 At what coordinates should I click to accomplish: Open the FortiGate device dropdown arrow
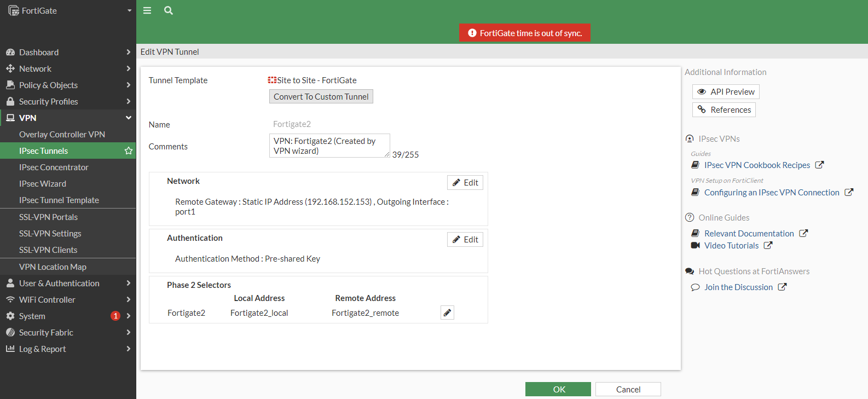point(130,10)
